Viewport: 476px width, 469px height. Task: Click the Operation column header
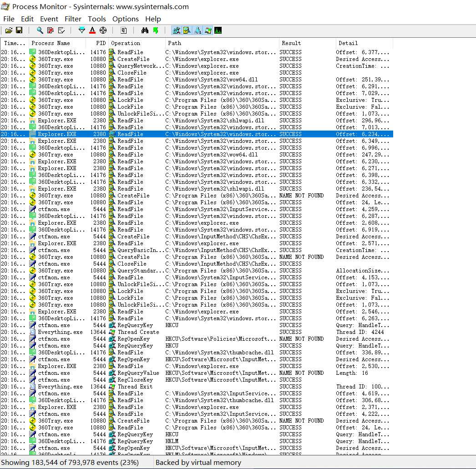[137, 43]
